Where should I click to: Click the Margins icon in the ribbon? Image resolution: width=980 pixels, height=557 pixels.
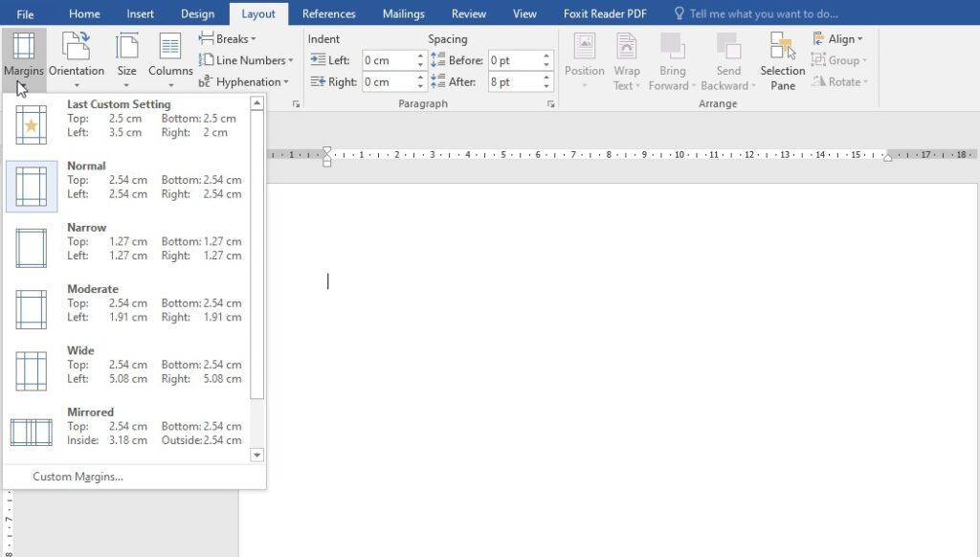click(x=23, y=47)
